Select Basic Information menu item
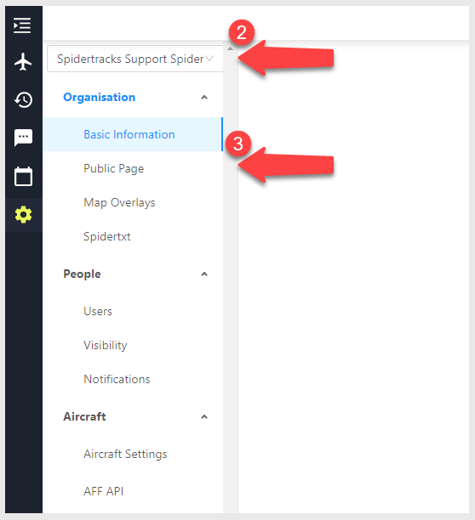Viewport: 475px width, 520px height. click(x=133, y=134)
